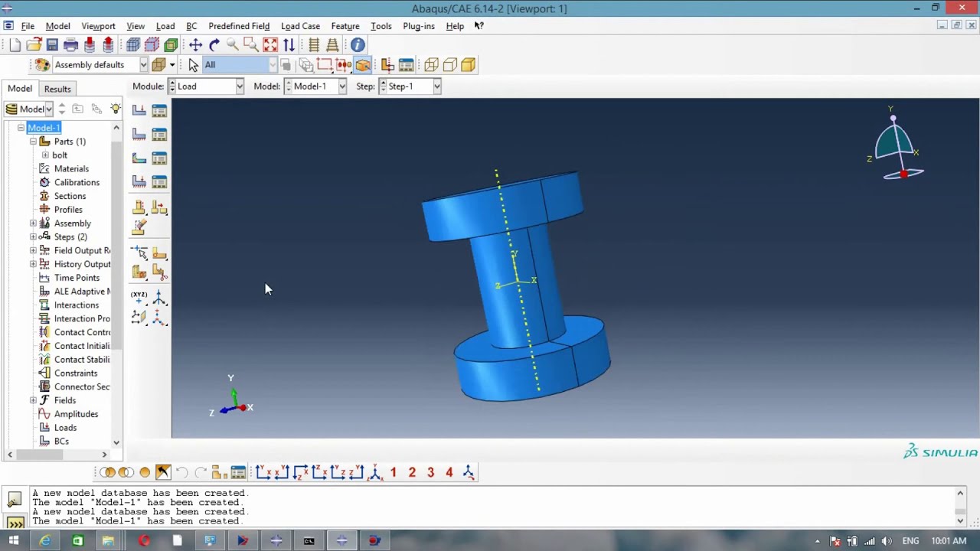This screenshot has width=980, height=551.
Task: Select the Magnify View tool
Action: point(233,45)
